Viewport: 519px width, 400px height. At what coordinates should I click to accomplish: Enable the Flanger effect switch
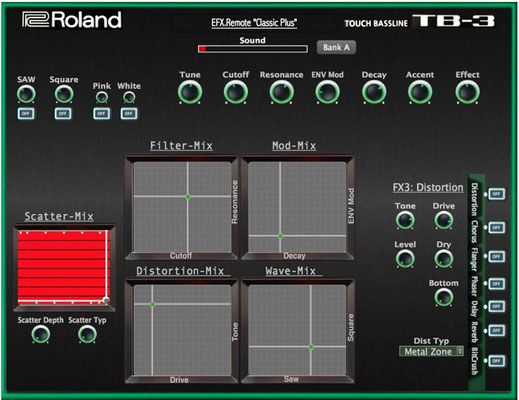[x=497, y=257]
